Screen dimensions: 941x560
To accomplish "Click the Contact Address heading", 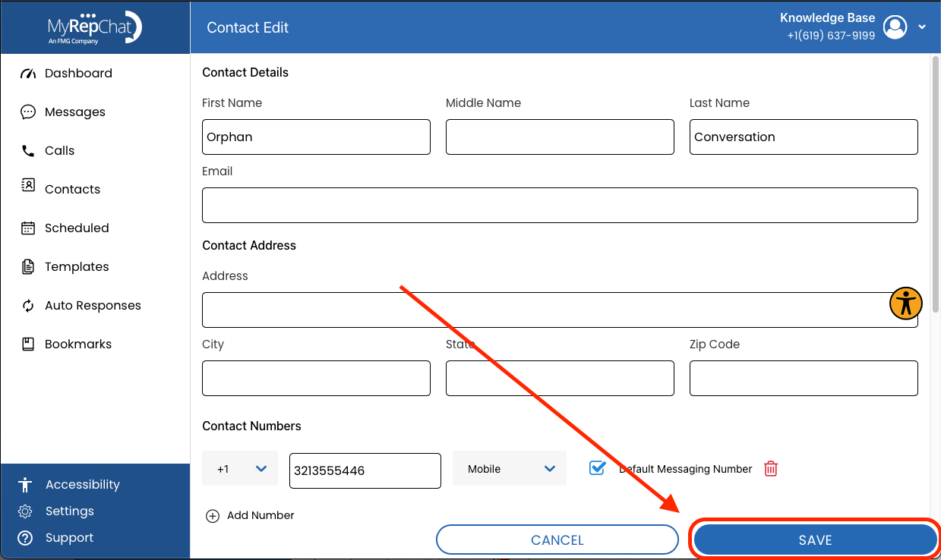I will coord(249,246).
